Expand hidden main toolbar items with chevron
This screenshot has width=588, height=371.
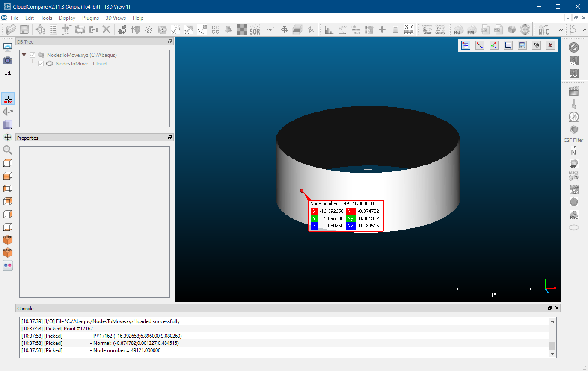[560, 29]
